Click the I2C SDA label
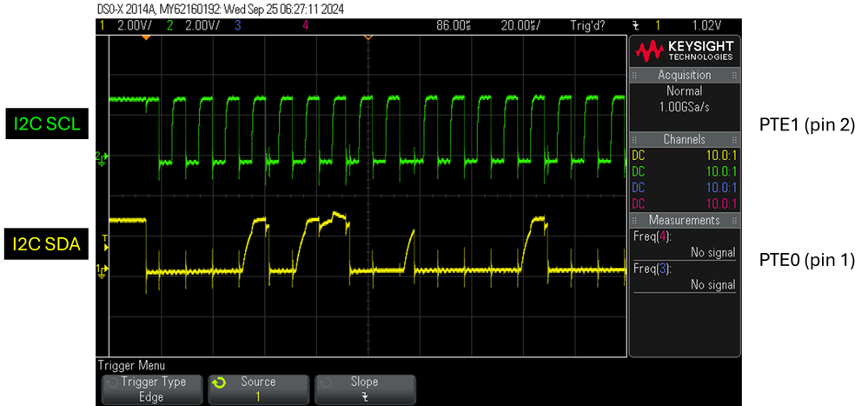The height and width of the screenshot is (406, 868). (x=47, y=243)
